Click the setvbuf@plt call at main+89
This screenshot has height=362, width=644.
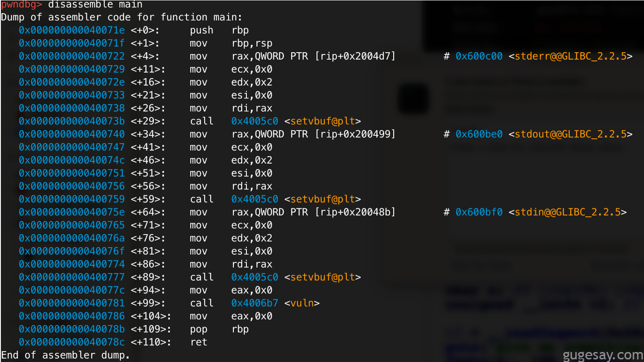(x=322, y=277)
